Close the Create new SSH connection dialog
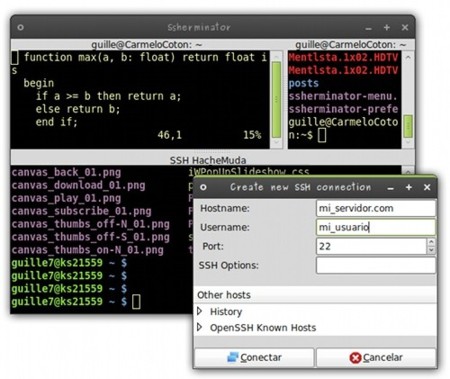 (427, 187)
